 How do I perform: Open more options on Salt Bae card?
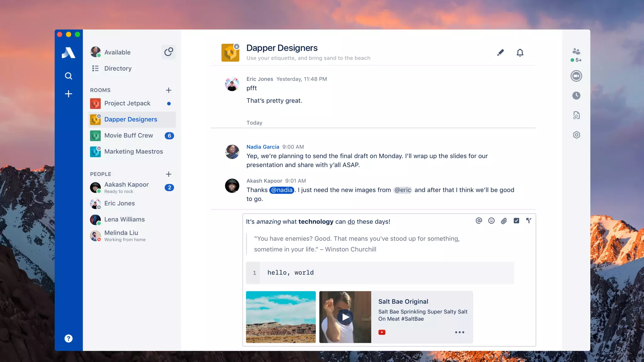pos(459,332)
